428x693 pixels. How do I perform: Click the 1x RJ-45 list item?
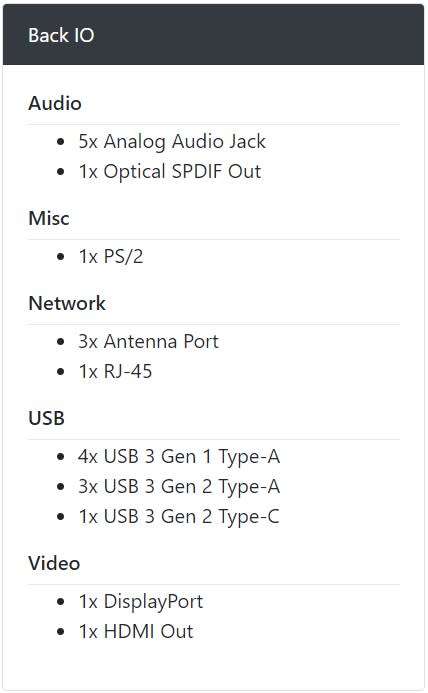click(x=115, y=371)
